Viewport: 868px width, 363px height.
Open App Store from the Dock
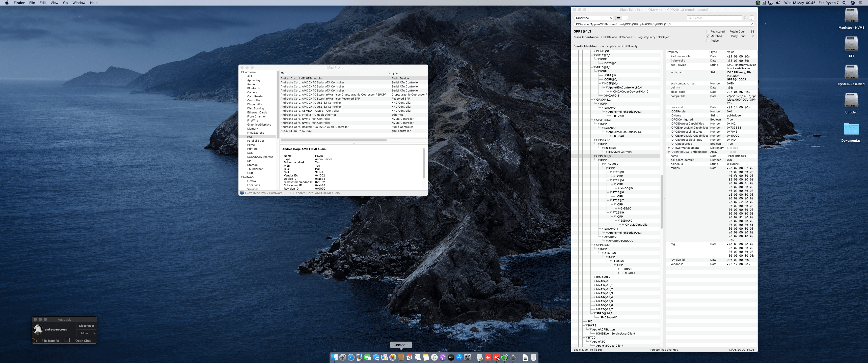(459, 357)
